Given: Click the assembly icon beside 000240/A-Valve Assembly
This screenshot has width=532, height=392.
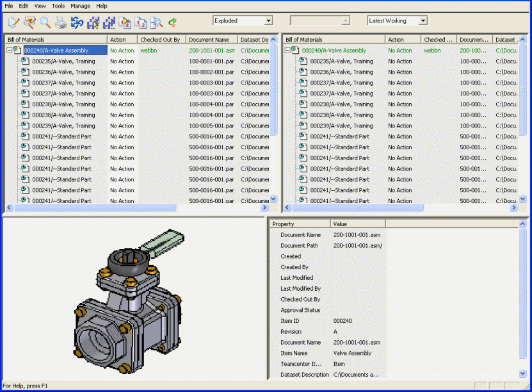Looking at the screenshot, I should click(x=18, y=50).
